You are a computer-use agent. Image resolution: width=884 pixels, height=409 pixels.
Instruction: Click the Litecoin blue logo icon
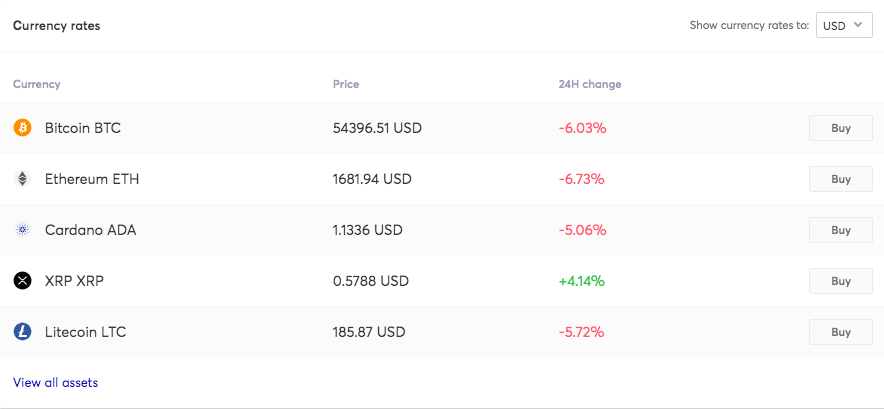tap(22, 332)
